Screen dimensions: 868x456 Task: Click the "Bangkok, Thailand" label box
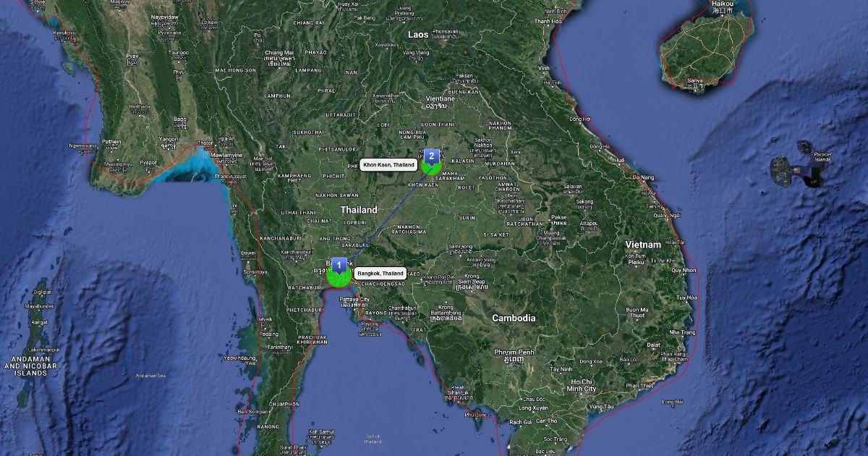[x=380, y=274]
